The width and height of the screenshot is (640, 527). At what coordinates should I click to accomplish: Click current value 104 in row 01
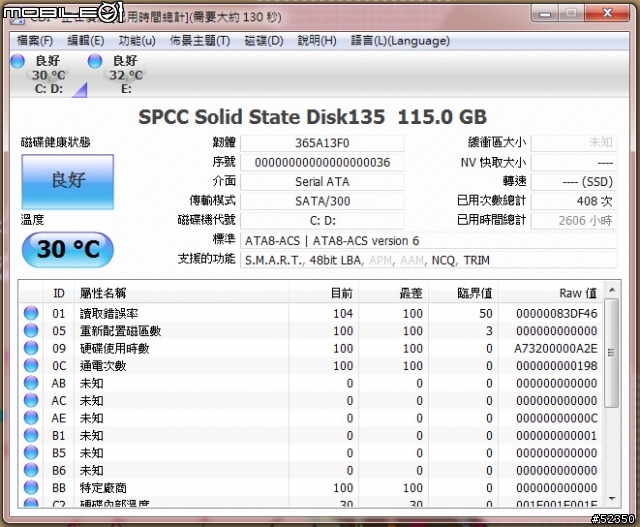point(343,314)
